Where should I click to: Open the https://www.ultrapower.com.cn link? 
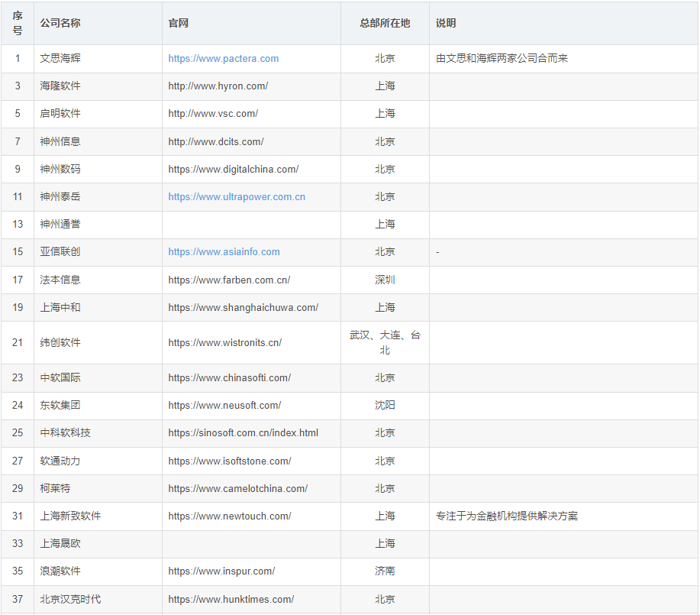coord(237,197)
